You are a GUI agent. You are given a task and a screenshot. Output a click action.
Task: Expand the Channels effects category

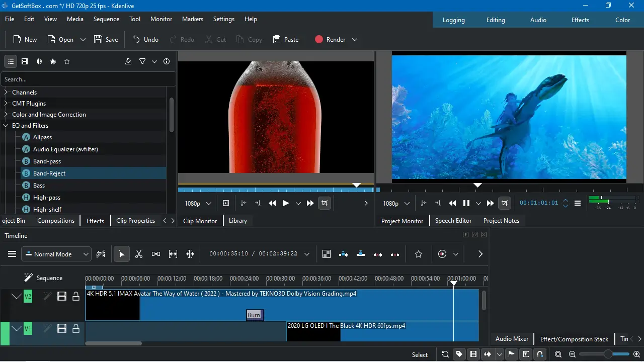[x=6, y=93]
